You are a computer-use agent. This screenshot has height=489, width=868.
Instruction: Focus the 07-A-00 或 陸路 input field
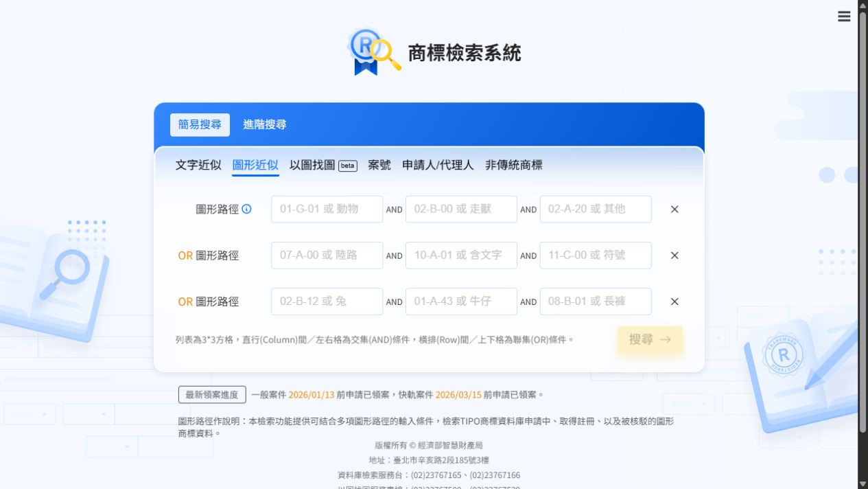327,255
